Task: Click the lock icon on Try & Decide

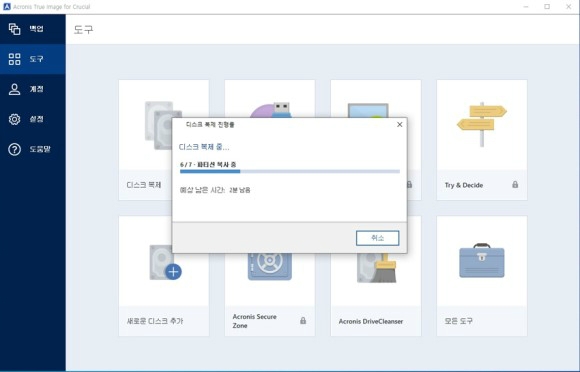Action: click(515, 184)
